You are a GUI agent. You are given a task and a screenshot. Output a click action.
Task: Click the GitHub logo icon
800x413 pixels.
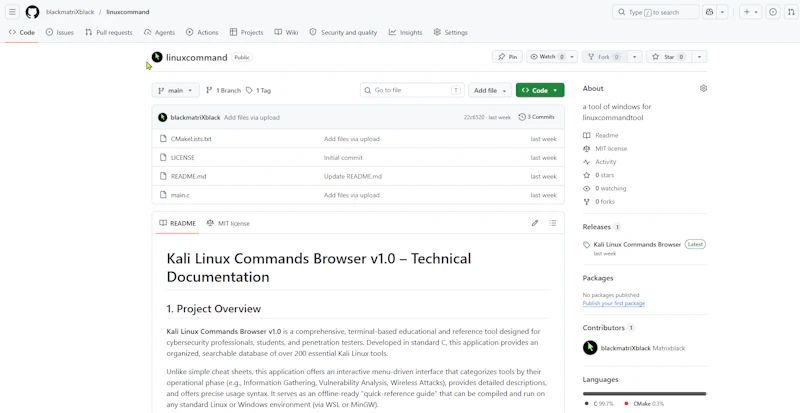pyautogui.click(x=32, y=12)
